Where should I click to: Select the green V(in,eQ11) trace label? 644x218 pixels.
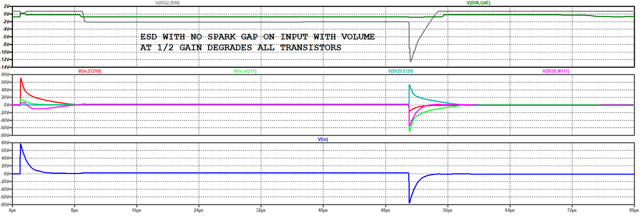(x=245, y=71)
